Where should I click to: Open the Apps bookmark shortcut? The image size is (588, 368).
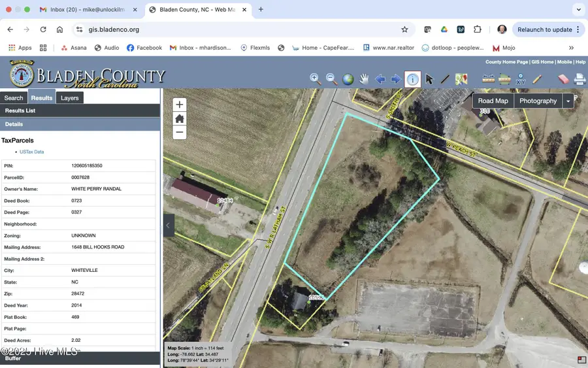(20, 48)
